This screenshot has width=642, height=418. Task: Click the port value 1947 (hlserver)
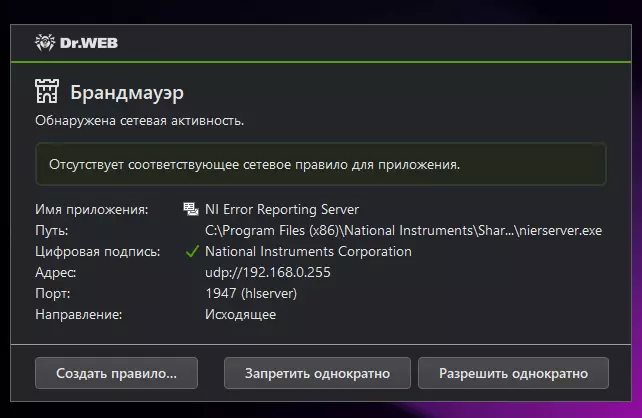[251, 294]
